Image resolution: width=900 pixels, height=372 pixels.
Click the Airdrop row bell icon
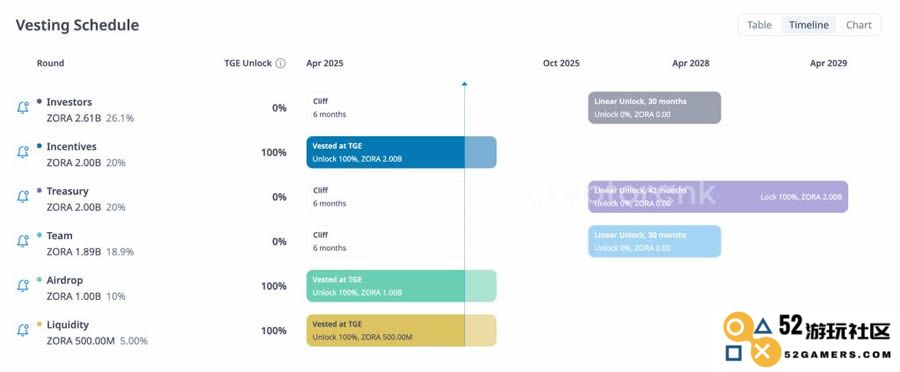pos(23,285)
